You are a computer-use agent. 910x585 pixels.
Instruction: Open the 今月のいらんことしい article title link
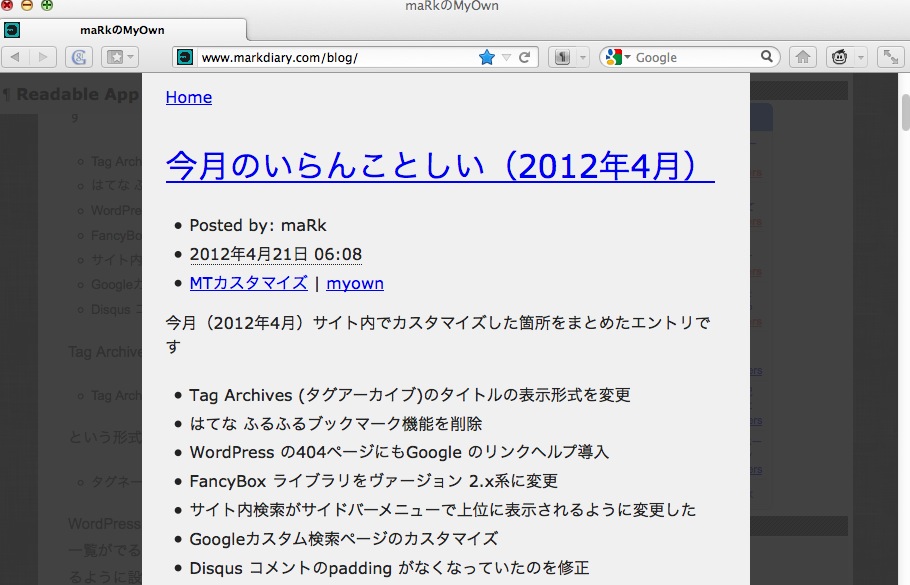[440, 165]
